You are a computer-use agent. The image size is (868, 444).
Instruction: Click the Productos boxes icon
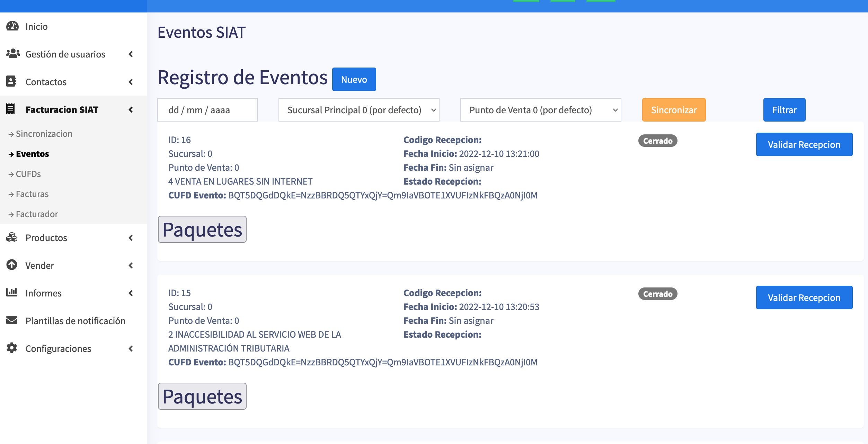[x=12, y=237]
